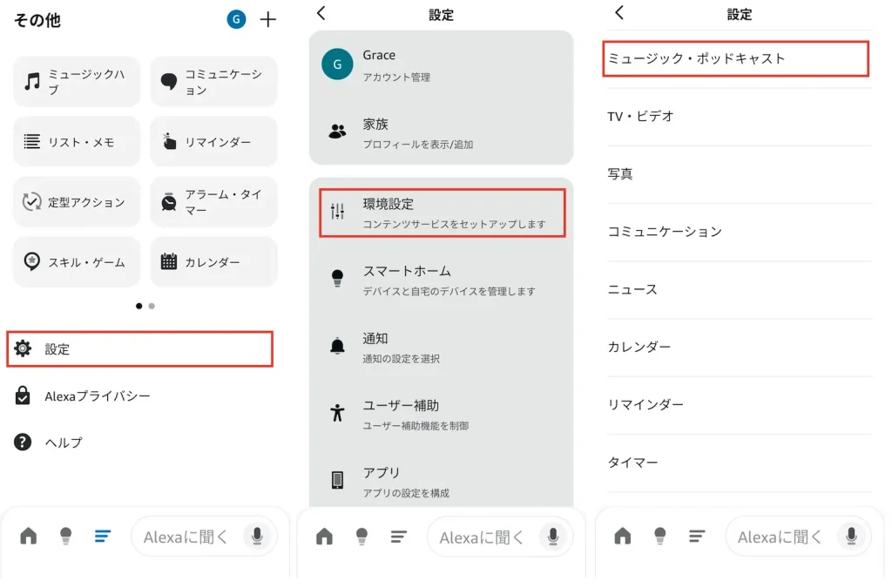The image size is (892, 588).
Task: Click the music note icon
Action: (x=32, y=81)
